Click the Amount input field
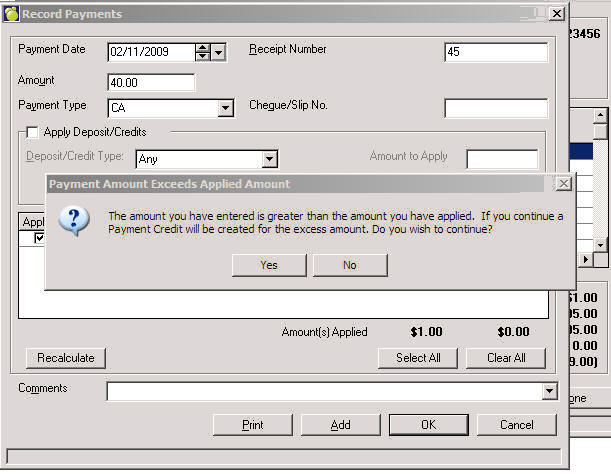 click(150, 83)
